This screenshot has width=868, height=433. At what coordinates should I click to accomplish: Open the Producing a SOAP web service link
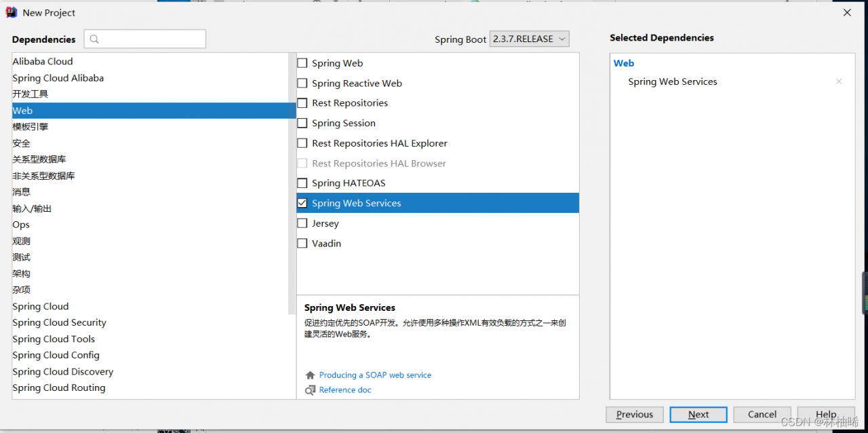[375, 375]
